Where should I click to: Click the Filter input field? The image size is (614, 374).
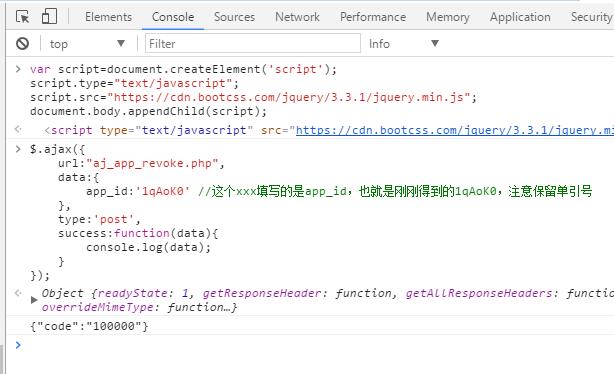[x=253, y=43]
